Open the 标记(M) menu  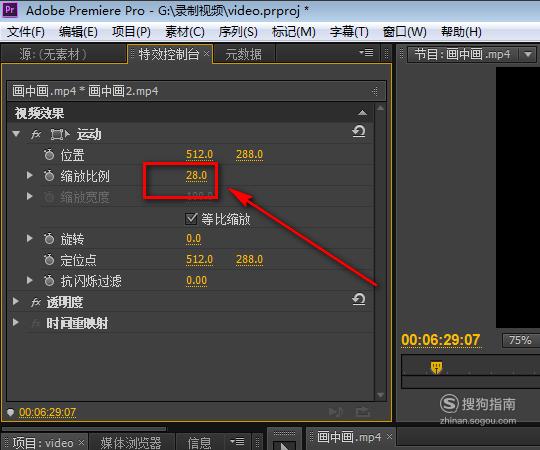293,32
